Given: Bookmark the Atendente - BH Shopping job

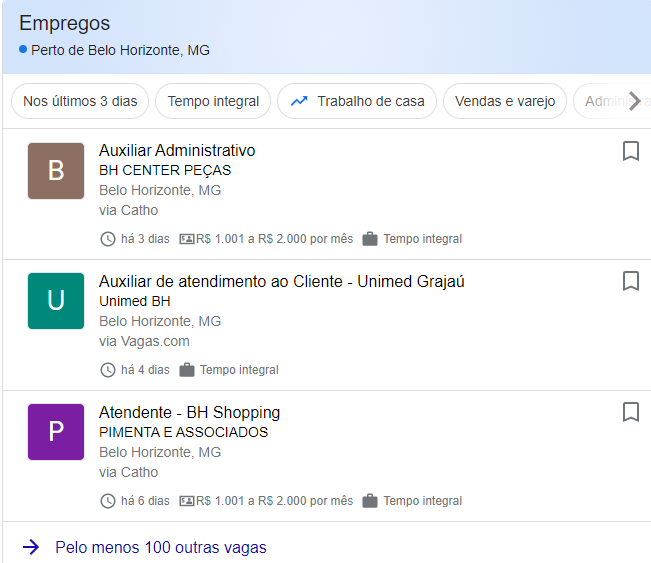Looking at the screenshot, I should pyautogui.click(x=630, y=412).
